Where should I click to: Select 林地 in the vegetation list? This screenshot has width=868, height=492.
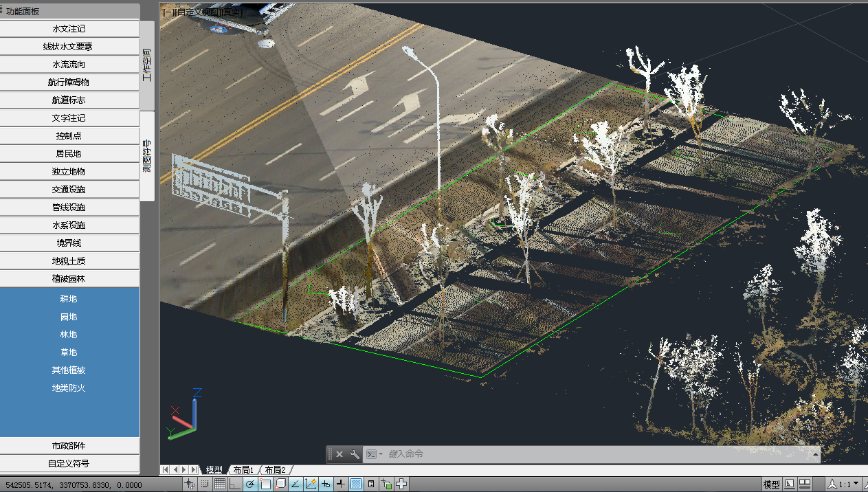click(x=69, y=335)
